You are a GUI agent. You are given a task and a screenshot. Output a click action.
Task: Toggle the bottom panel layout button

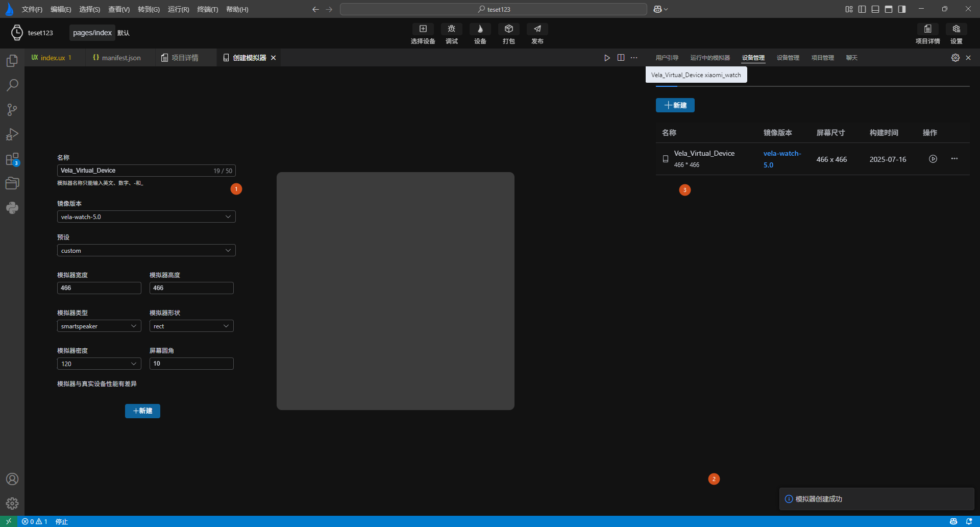click(875, 9)
